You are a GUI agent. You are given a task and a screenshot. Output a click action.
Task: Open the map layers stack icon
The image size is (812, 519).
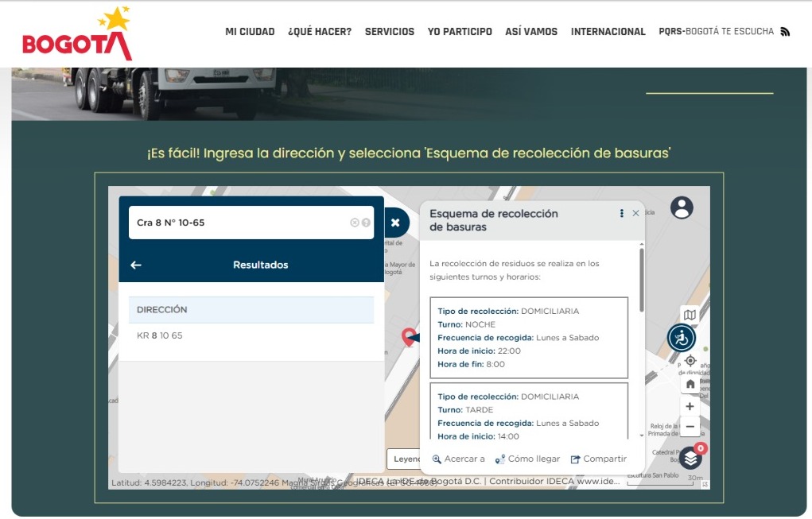[x=690, y=459]
